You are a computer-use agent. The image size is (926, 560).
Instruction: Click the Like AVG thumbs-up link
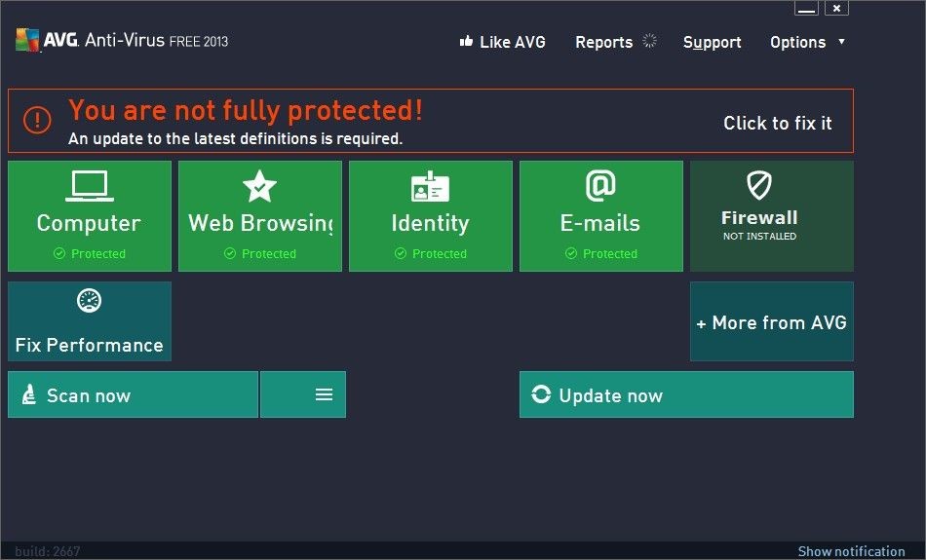502,42
